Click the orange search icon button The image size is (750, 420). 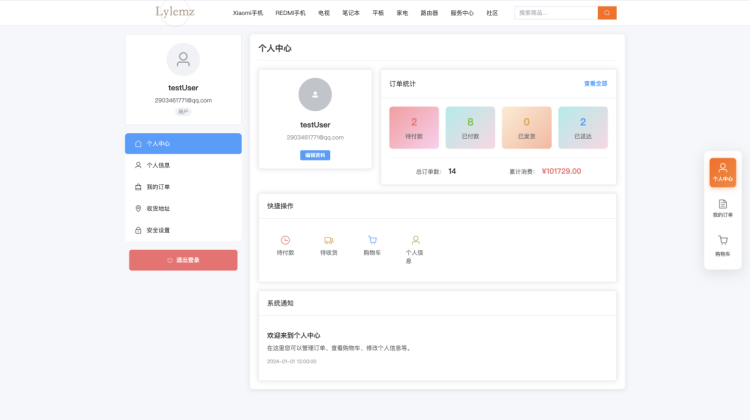coord(607,13)
